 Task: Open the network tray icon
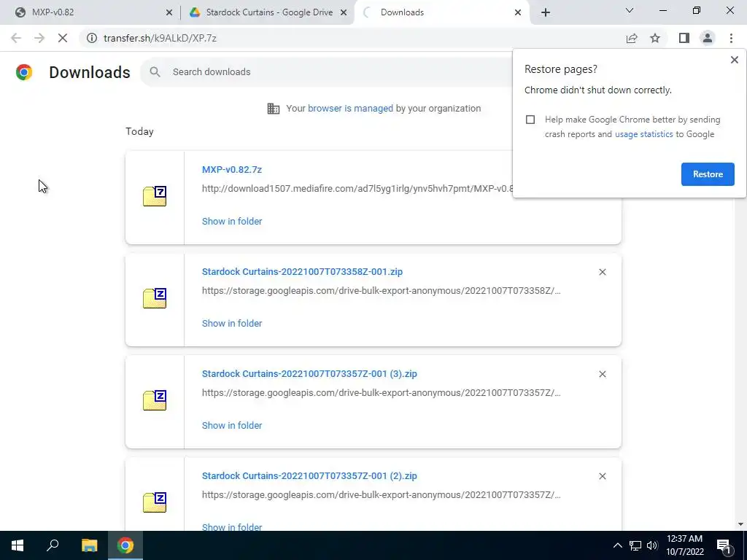[x=635, y=545]
